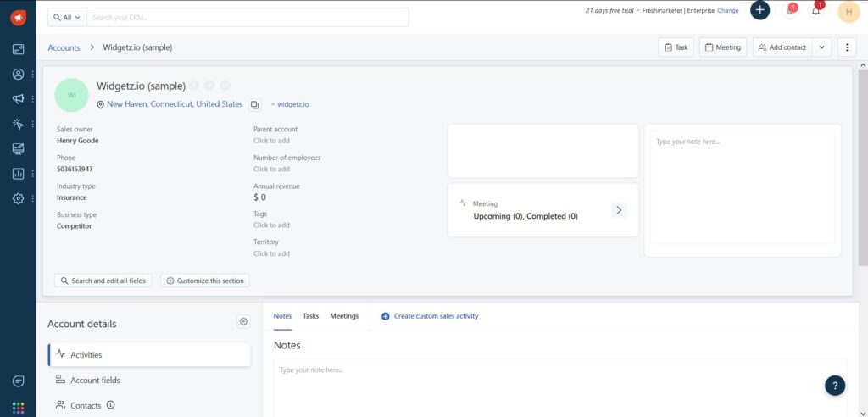868x417 pixels.
Task: Open the cursor-click automations icon in sidebar
Action: 19,124
